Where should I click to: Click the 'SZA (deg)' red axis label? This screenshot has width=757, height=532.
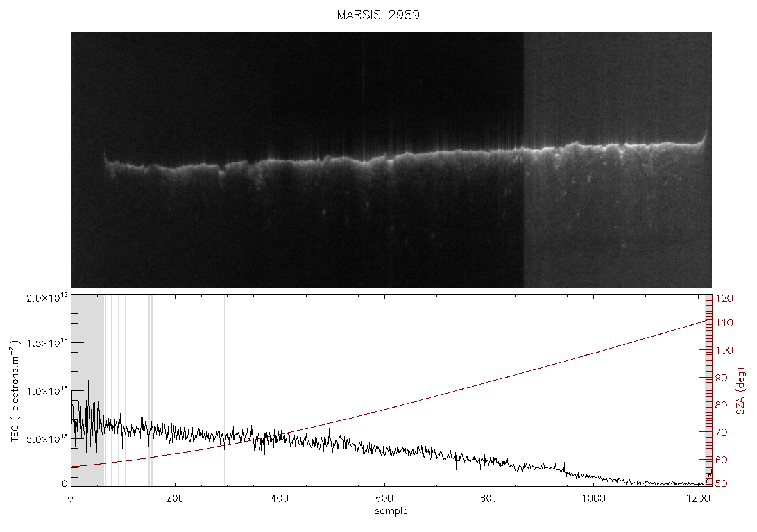(740, 391)
